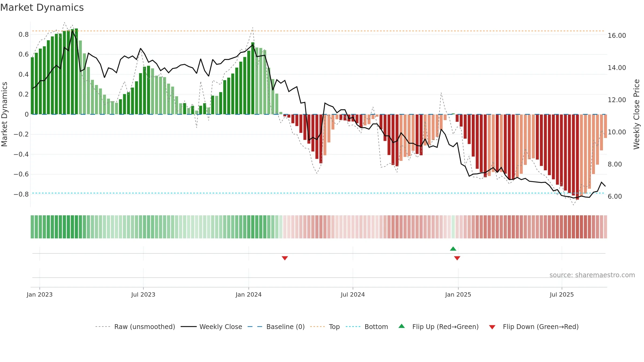The width and height of the screenshot is (644, 362).
Task: Click the red Flip Down marker near Jan 2025
Action: [x=457, y=258]
